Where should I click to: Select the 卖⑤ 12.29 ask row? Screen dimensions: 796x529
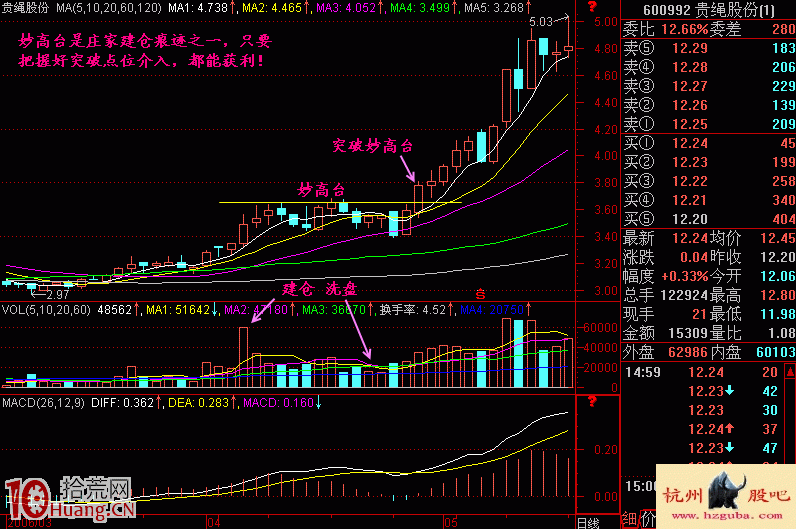(709, 48)
